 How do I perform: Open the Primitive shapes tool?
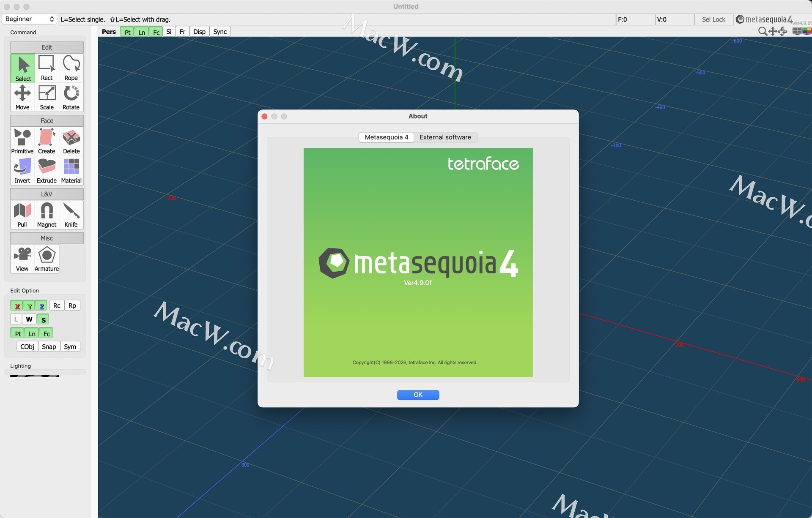(22, 142)
